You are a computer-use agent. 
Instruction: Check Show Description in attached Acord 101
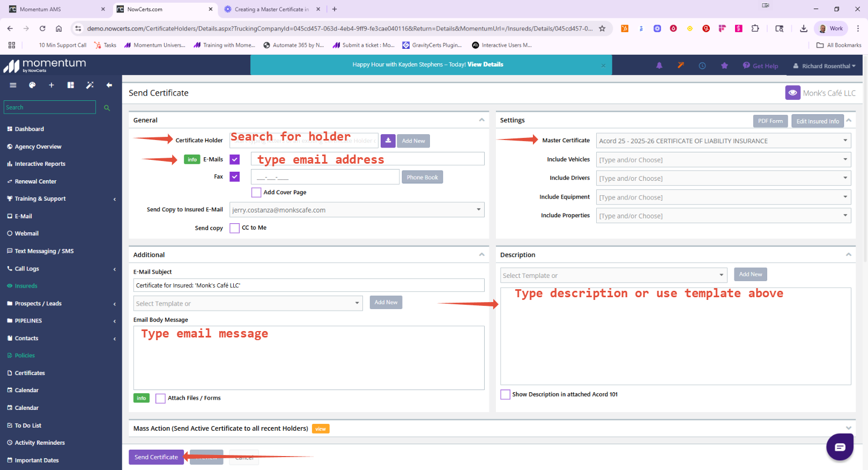click(x=505, y=394)
